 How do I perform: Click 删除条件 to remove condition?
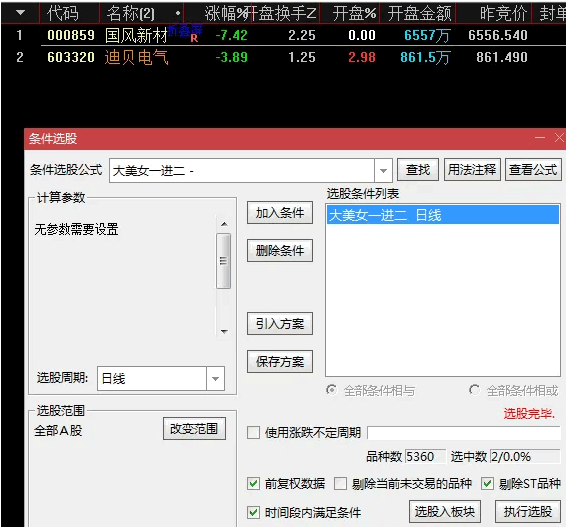tap(280, 250)
